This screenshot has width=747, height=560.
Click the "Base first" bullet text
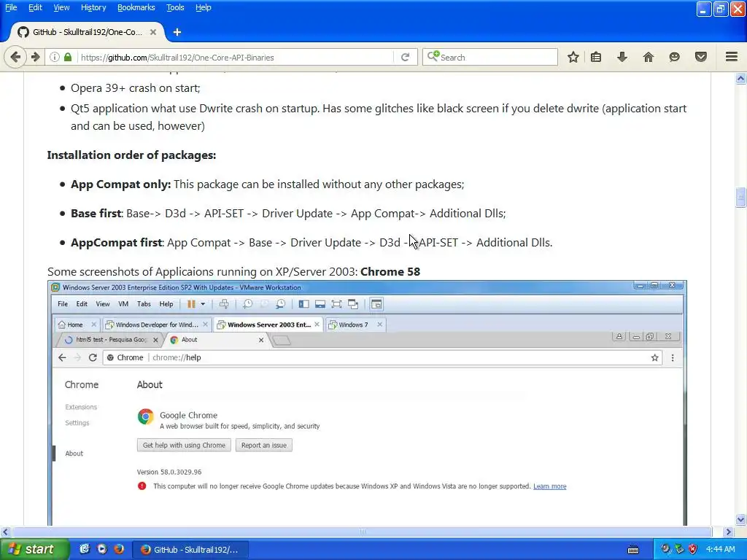coord(96,214)
